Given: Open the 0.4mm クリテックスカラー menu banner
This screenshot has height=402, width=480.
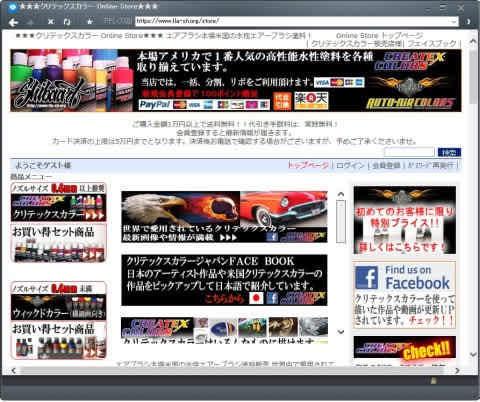Looking at the screenshot, I should 59,202.
